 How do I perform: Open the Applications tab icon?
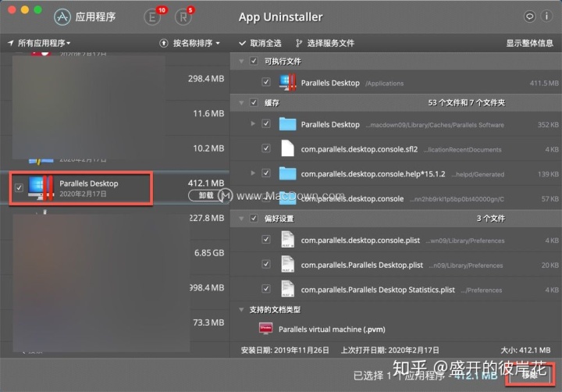[x=62, y=17]
